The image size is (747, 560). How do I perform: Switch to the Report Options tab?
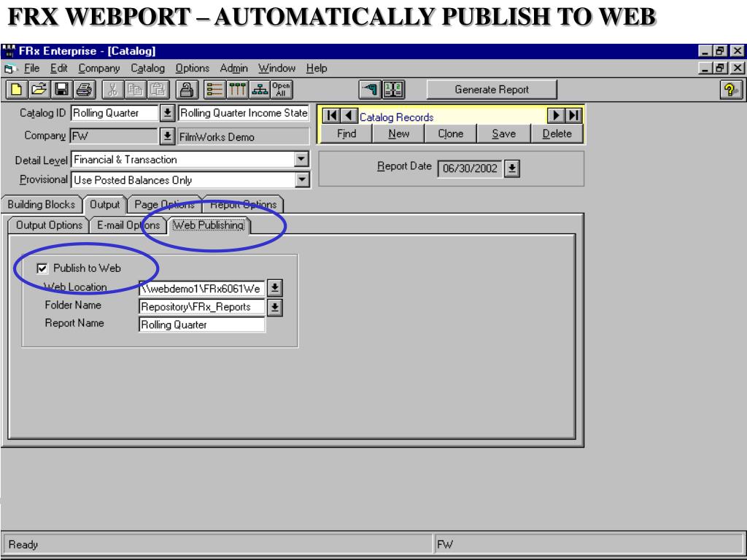click(243, 205)
